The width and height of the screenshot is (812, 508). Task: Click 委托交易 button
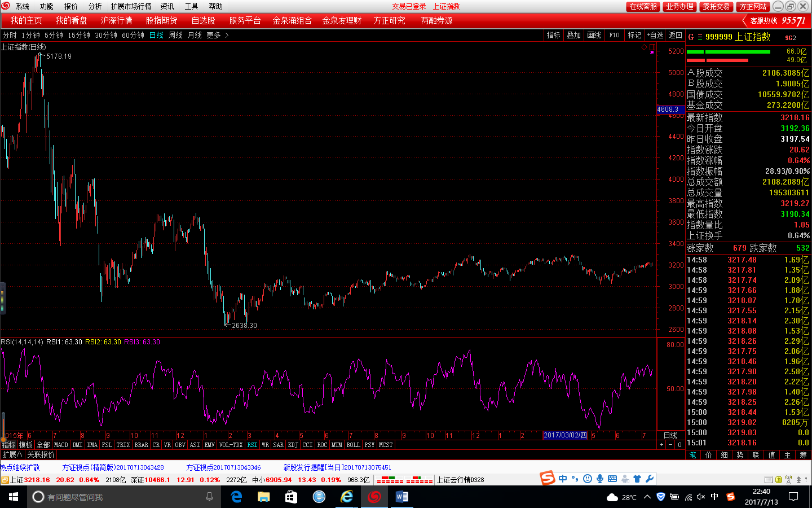point(716,6)
